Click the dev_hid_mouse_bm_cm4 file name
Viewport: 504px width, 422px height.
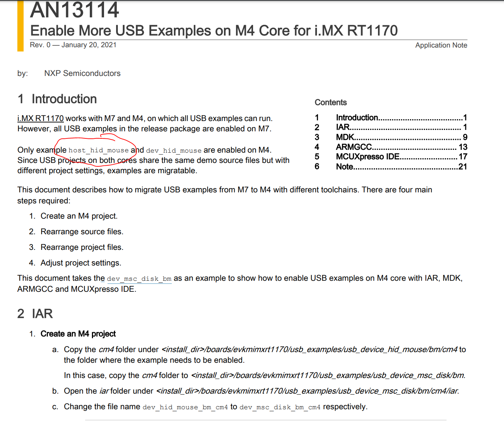pyautogui.click(x=185, y=407)
